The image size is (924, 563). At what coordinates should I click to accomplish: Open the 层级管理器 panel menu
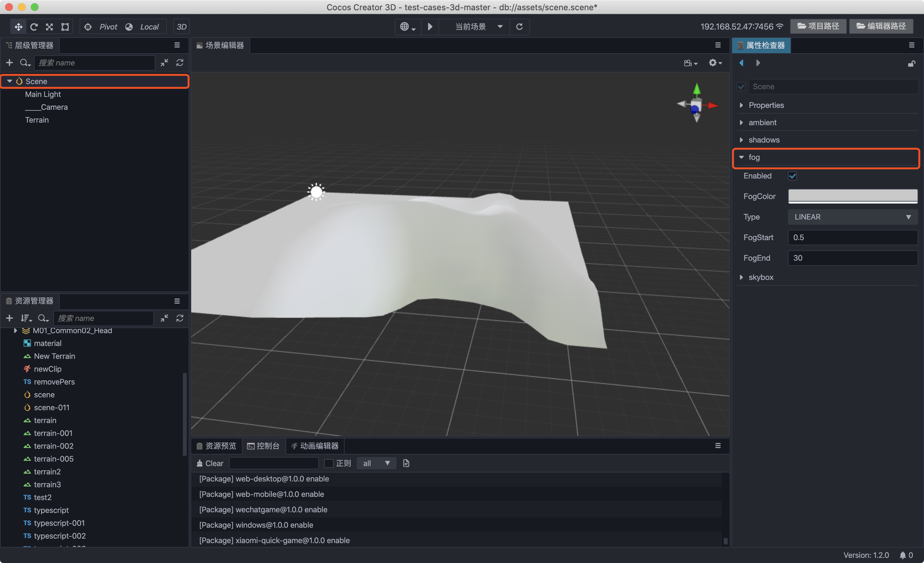(x=177, y=45)
